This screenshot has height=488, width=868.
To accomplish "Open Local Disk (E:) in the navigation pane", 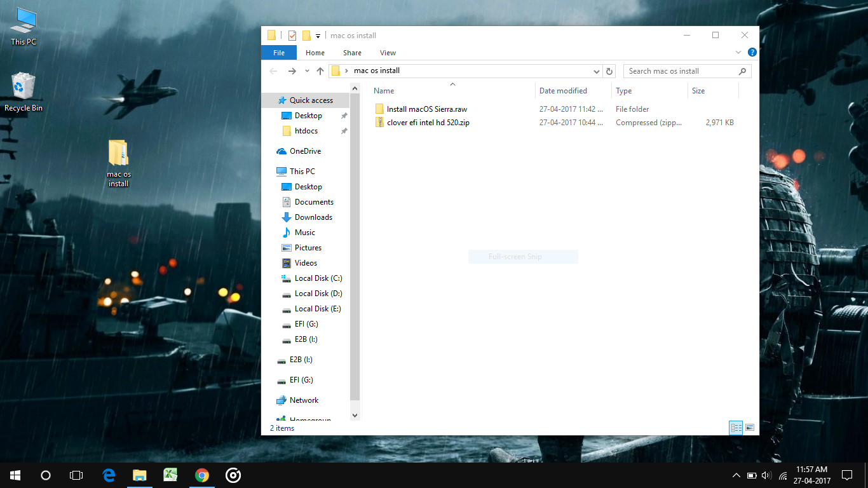I will tap(318, 309).
